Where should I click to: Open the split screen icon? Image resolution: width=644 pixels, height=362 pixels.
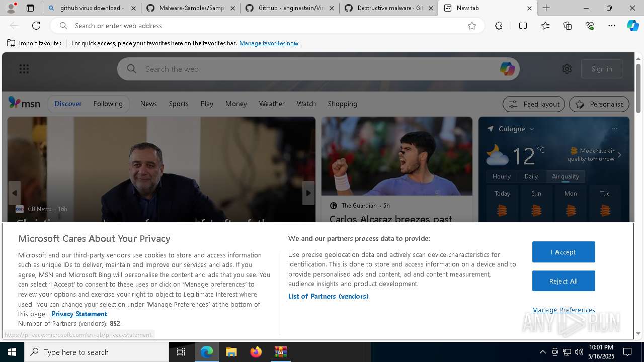pyautogui.click(x=523, y=26)
